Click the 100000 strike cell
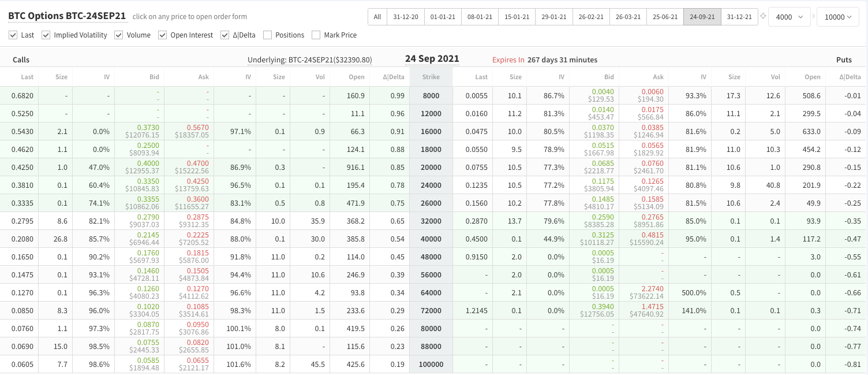Screen dimensions: 868x375 431,365
